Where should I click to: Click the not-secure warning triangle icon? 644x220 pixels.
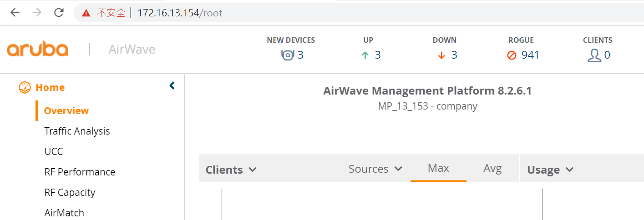[x=86, y=13]
